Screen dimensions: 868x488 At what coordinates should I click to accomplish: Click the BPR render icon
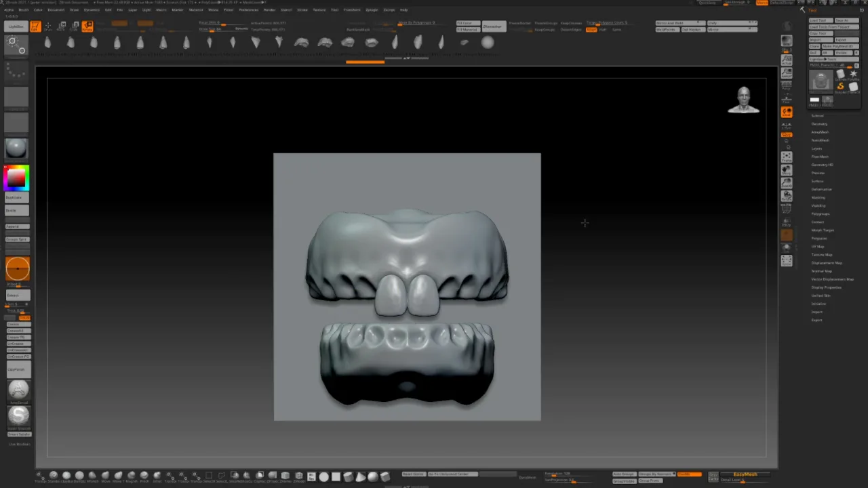(787, 42)
